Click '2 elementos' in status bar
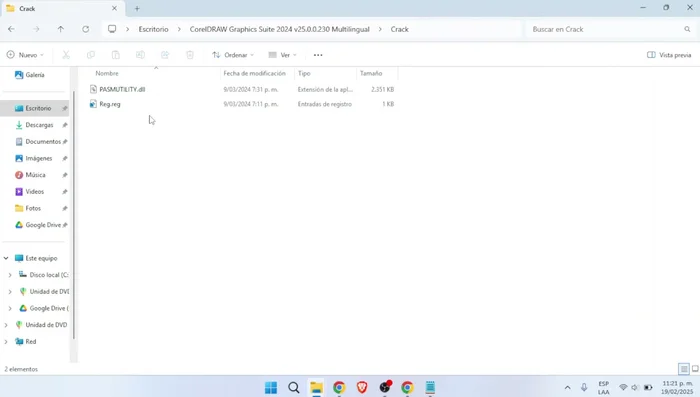The height and width of the screenshot is (397, 700). click(x=21, y=369)
